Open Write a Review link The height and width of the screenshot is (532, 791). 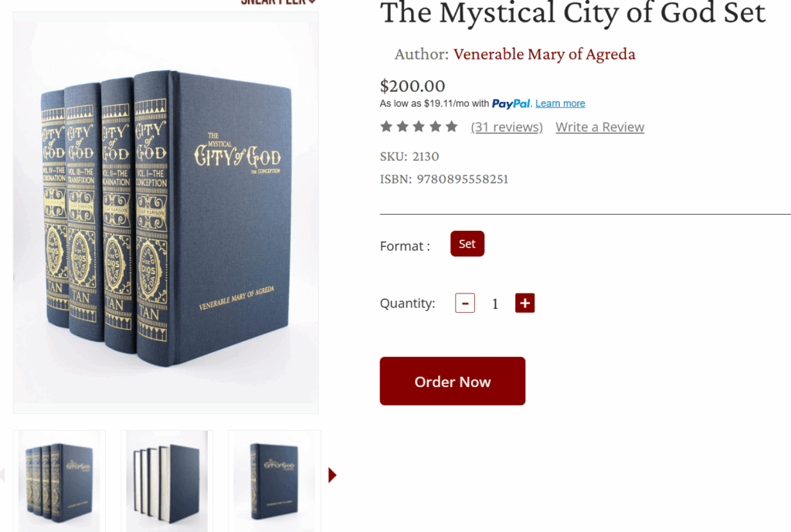(x=599, y=127)
